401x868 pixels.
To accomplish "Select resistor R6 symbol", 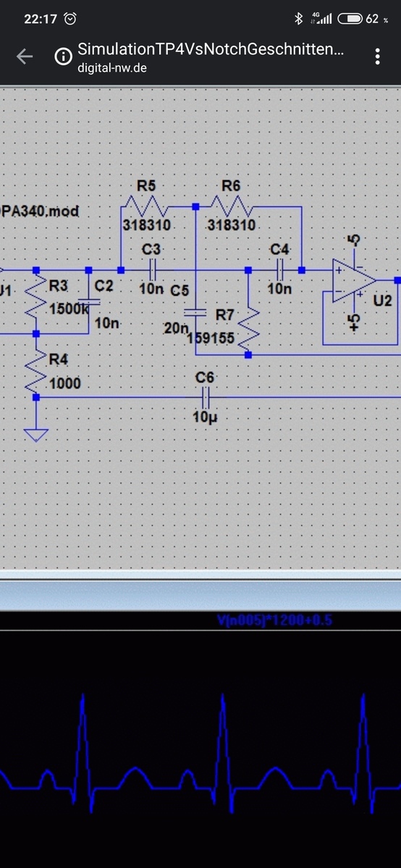I will pyautogui.click(x=230, y=206).
